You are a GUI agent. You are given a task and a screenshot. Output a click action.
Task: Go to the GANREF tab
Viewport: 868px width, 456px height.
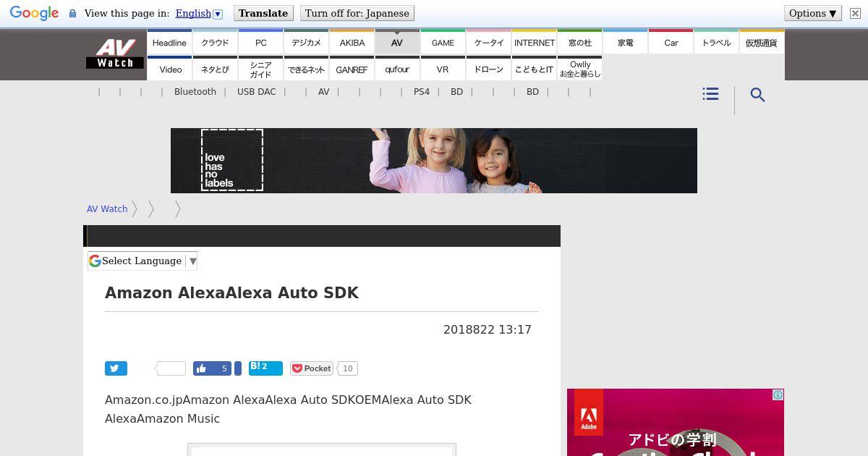[352, 69]
